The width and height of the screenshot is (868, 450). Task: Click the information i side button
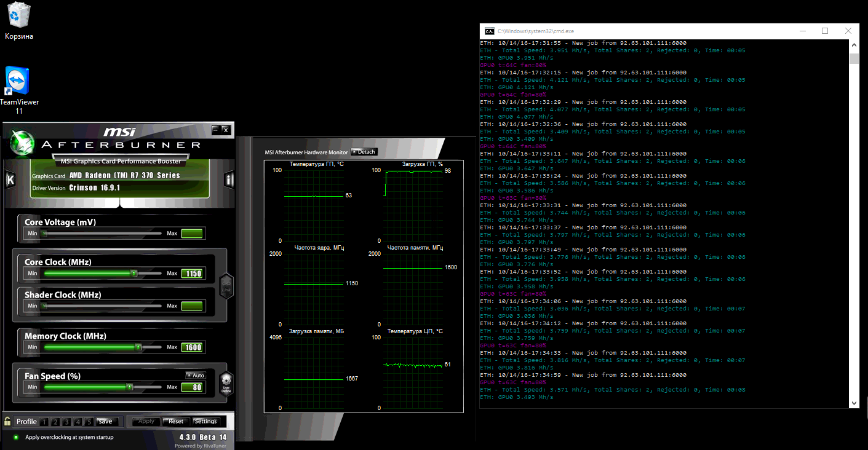coord(229,180)
